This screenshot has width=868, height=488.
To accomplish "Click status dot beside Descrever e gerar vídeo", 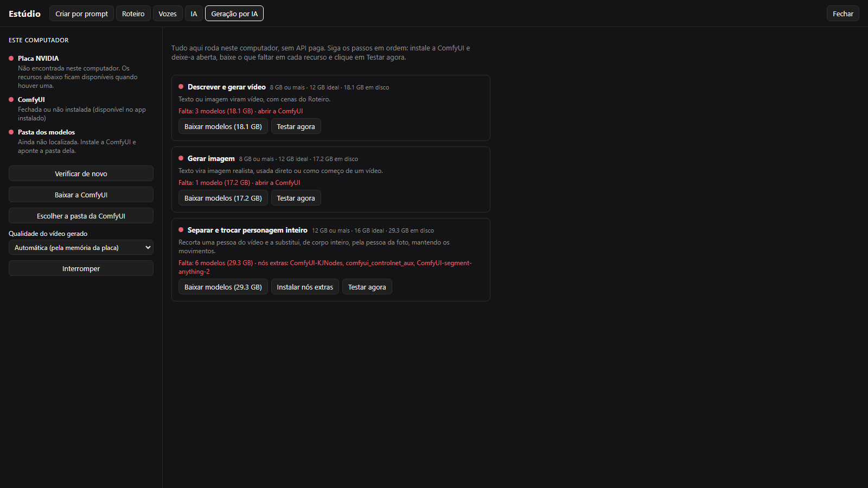I will point(181,86).
